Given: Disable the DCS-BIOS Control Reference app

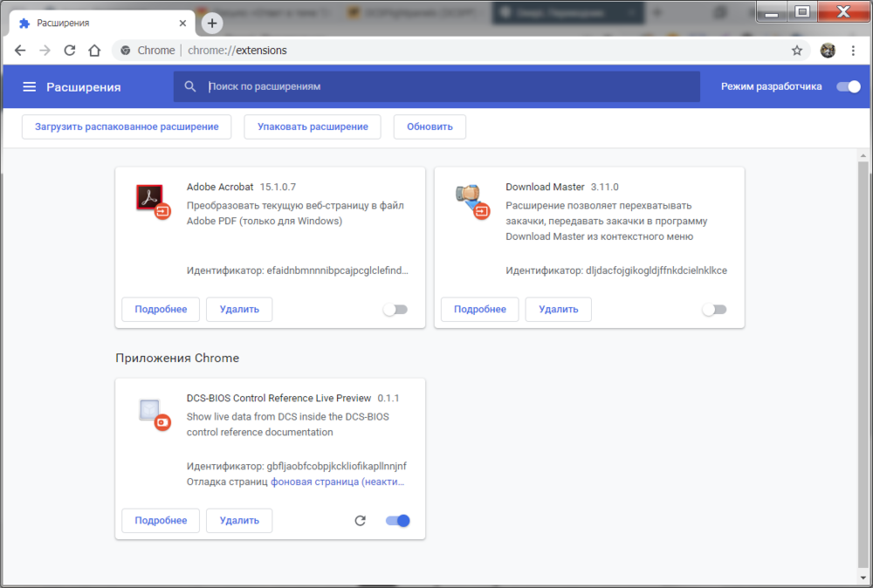Looking at the screenshot, I should (397, 521).
